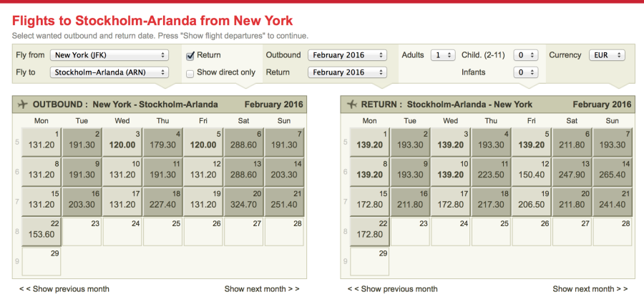Viewport: 644px width, 297px height.
Task: Click the return airplane icon
Action: pos(351,104)
